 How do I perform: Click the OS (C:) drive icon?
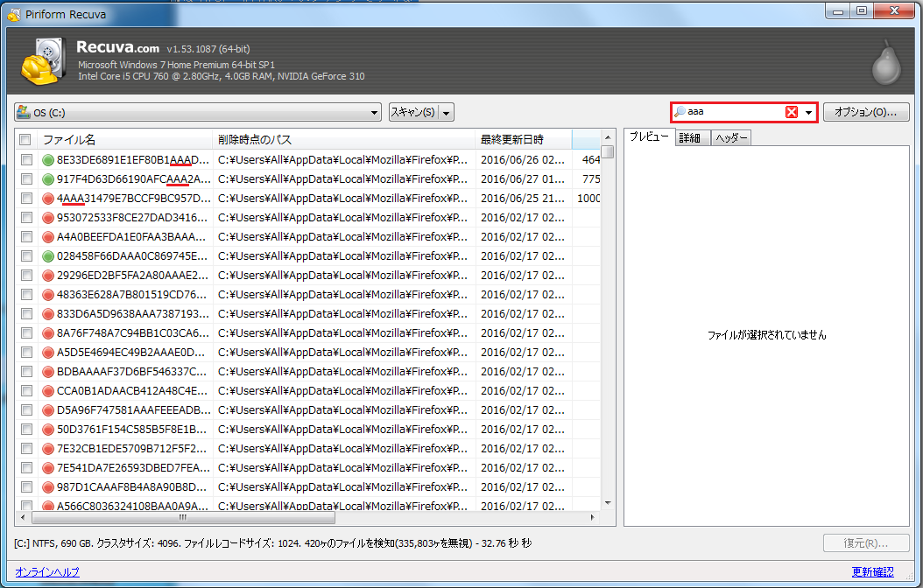tap(24, 112)
